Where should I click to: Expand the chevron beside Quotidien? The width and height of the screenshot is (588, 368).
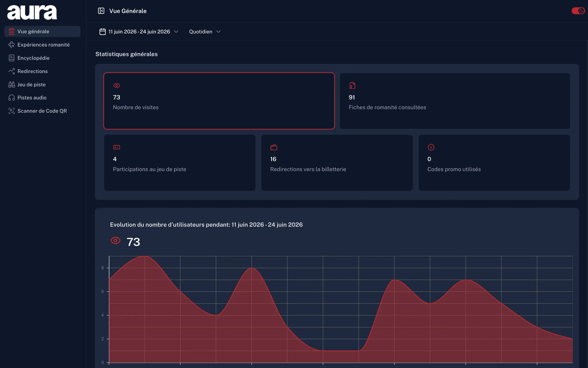218,32
